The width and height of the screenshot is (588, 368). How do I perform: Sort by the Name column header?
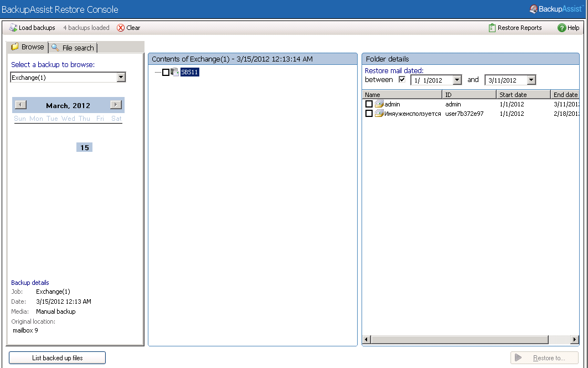click(402, 95)
